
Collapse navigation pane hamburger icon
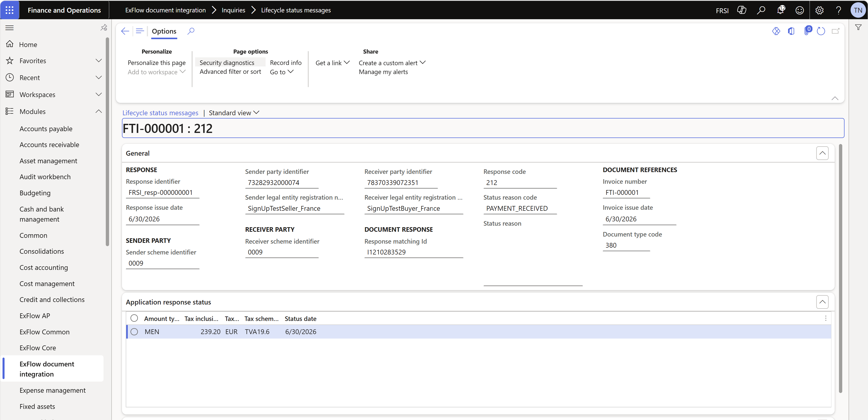pos(9,28)
